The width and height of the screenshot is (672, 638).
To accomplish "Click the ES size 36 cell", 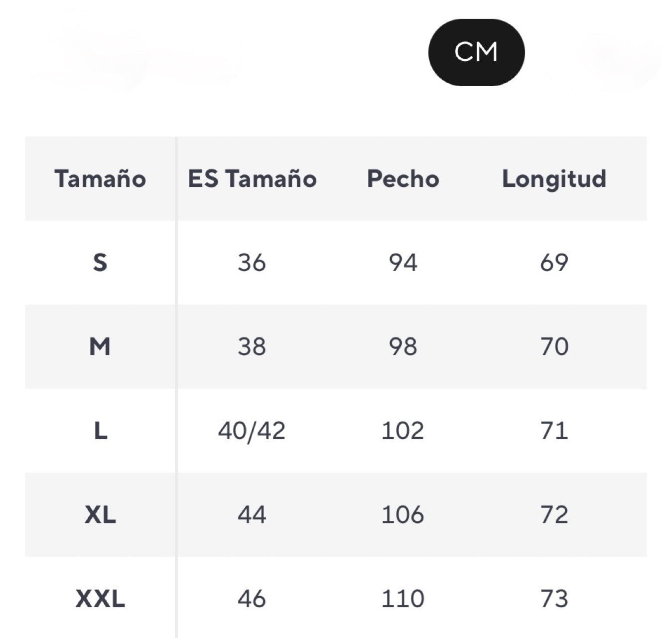I will (252, 262).
